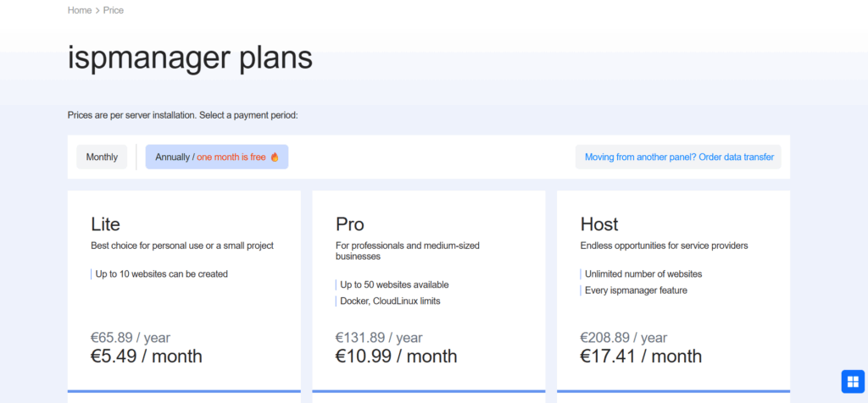Viewport: 868px width, 403px height.
Task: Click 'Docker, CloudLinux limits' feature
Action: 390,301
